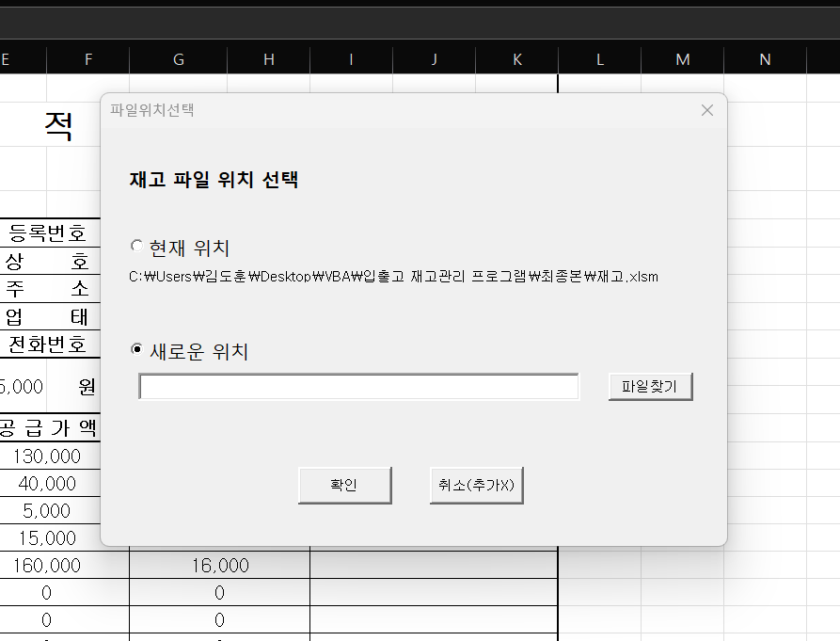Screen dimensions: 840x641
Task: Select column F header
Action: [x=88, y=59]
